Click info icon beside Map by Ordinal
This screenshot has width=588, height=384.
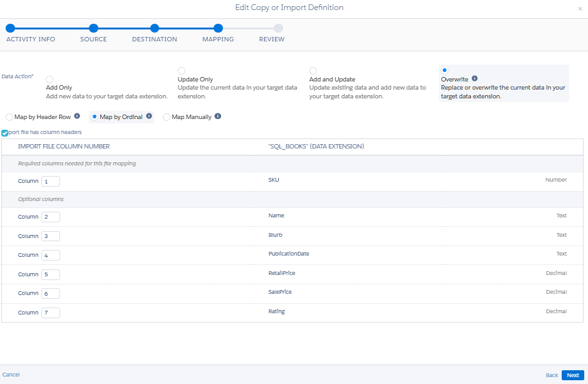click(149, 116)
